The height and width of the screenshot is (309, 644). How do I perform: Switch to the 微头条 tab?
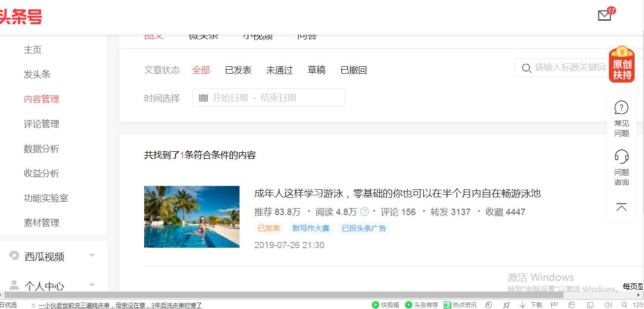click(x=203, y=35)
